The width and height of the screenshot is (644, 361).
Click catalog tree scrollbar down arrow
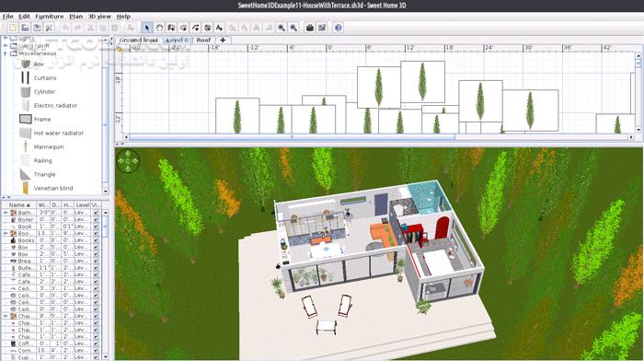105,192
